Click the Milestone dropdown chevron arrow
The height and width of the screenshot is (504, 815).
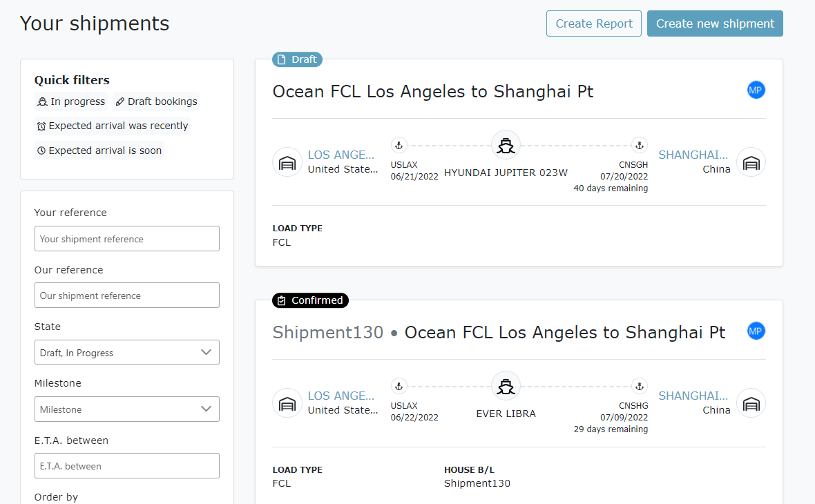pos(207,409)
